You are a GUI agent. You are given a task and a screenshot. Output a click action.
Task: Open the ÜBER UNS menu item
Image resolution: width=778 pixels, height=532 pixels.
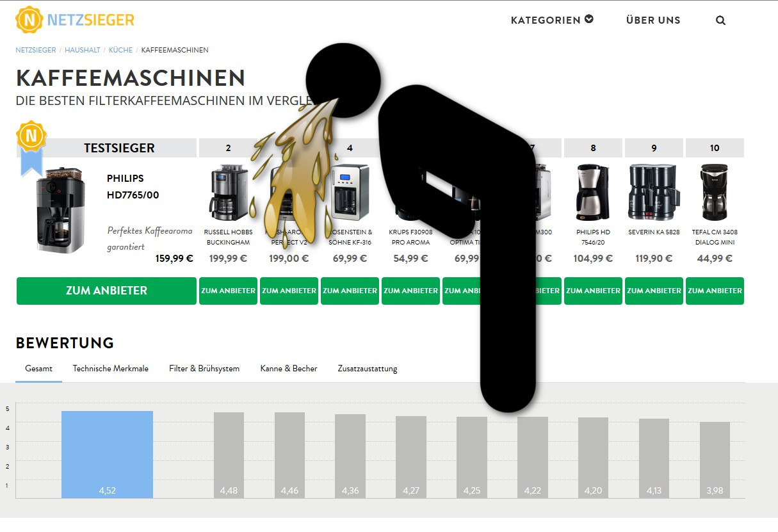[x=653, y=20]
